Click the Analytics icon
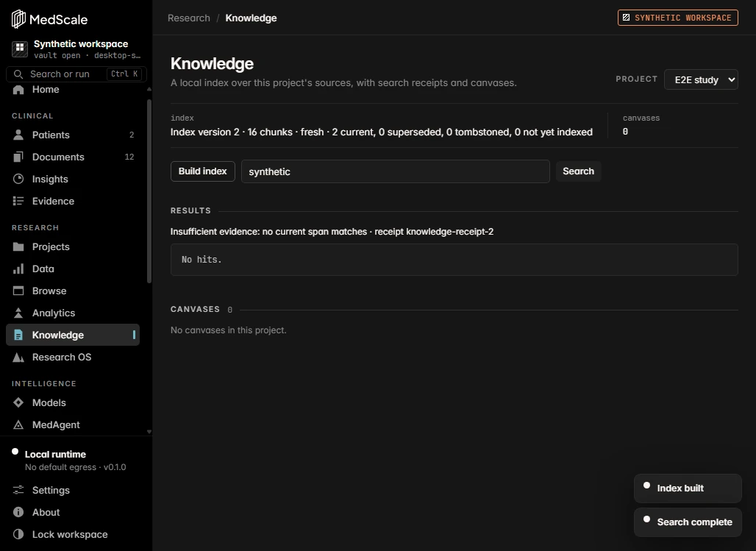 coord(18,313)
